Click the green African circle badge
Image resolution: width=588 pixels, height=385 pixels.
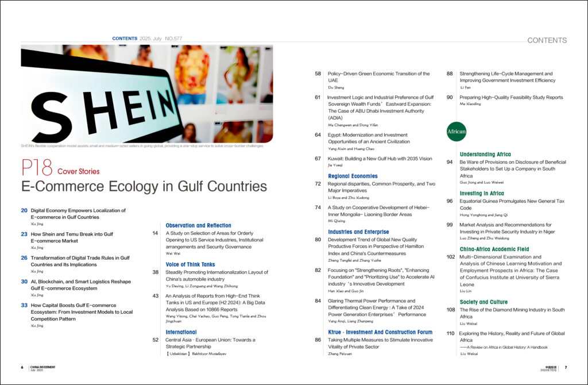click(x=457, y=132)
